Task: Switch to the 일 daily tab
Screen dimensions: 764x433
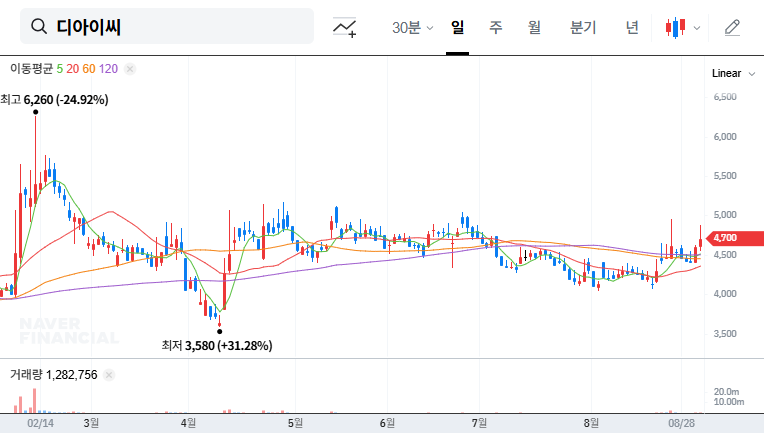Action: click(458, 27)
